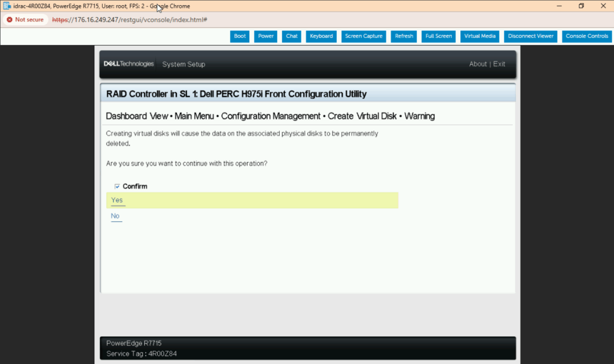
Task: Refresh the virtual console view
Action: pos(404,36)
